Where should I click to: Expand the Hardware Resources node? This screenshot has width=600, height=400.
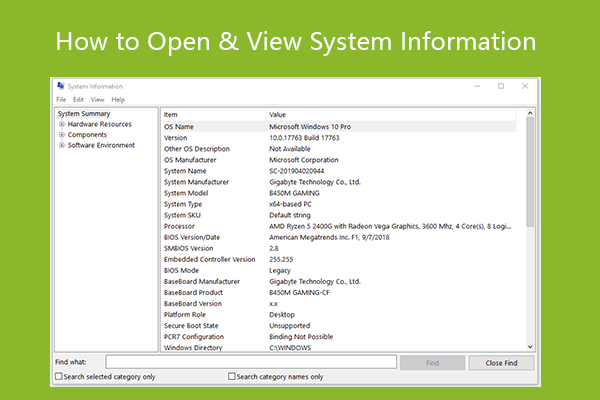[x=62, y=124]
